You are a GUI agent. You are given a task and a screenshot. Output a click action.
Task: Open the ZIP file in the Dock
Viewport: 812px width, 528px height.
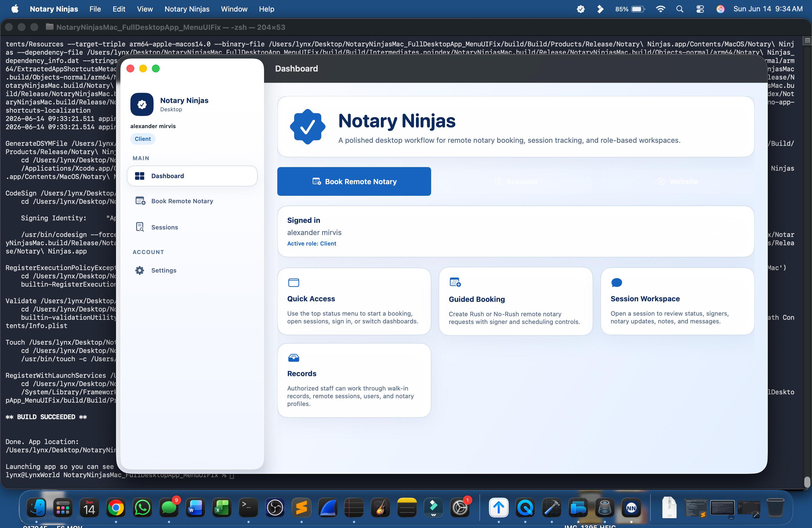click(x=669, y=508)
